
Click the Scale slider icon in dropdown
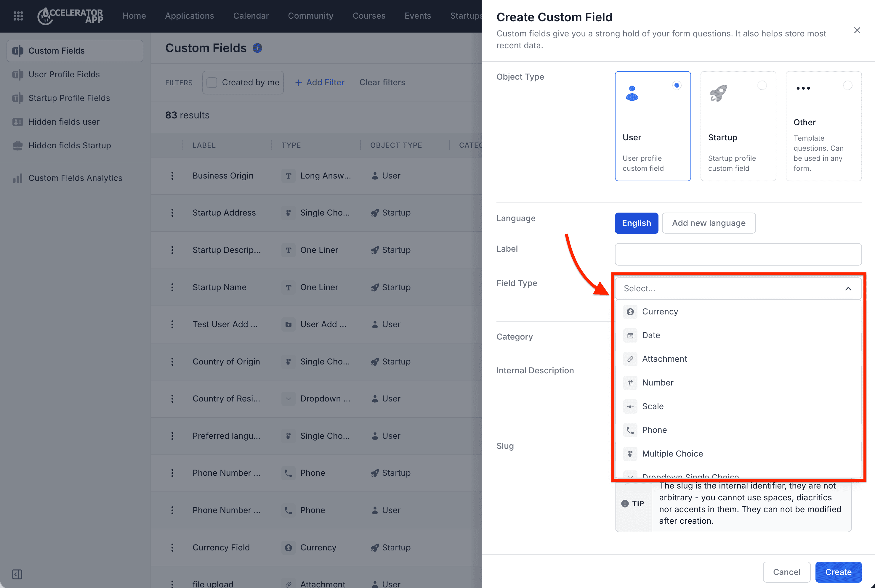[630, 406]
